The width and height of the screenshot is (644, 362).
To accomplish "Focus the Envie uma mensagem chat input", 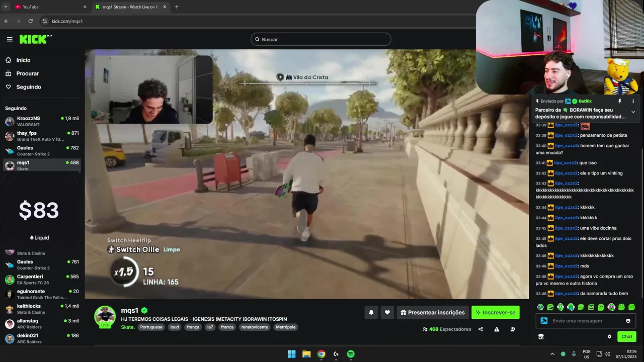I will click(586, 321).
